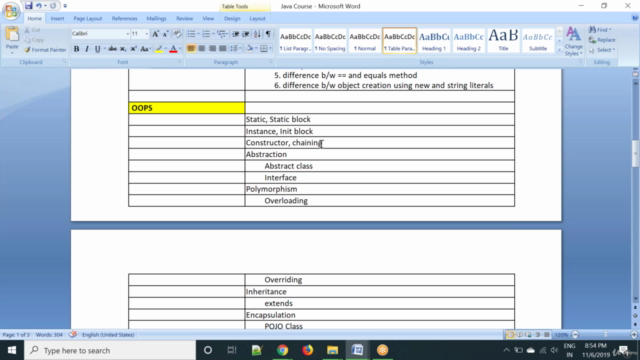This screenshot has width=640, height=360.
Task: Click Windows Start button
Action: point(12,350)
